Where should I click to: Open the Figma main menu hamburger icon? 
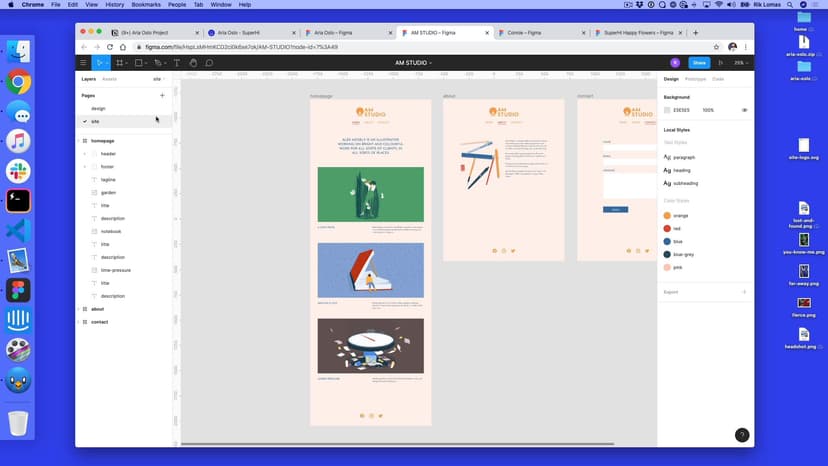(84, 63)
